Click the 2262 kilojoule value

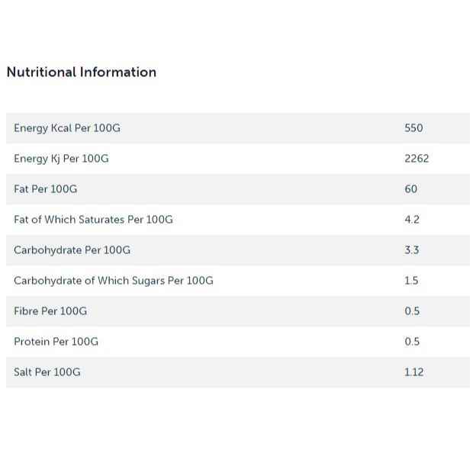pos(416,159)
